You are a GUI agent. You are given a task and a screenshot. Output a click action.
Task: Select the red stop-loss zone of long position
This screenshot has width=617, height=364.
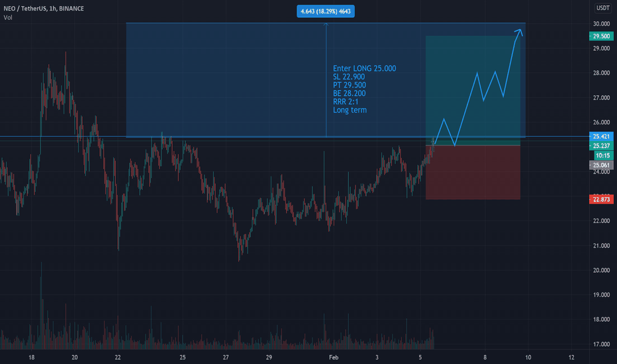[473, 172]
